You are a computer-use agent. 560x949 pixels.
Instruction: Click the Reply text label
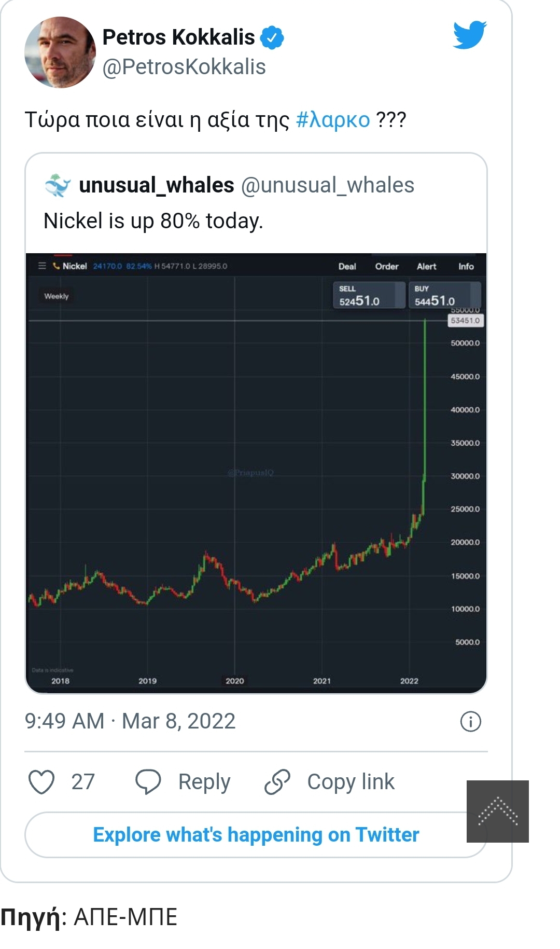[204, 782]
